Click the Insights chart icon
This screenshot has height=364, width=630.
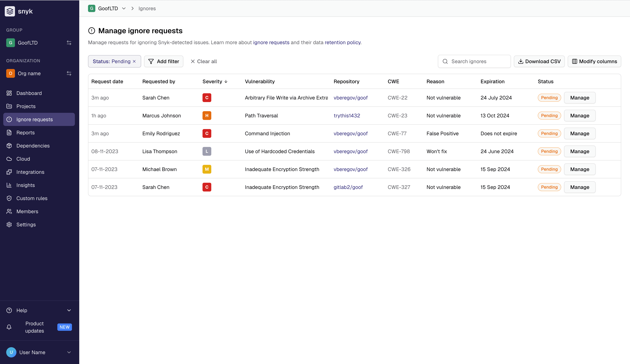pos(9,185)
